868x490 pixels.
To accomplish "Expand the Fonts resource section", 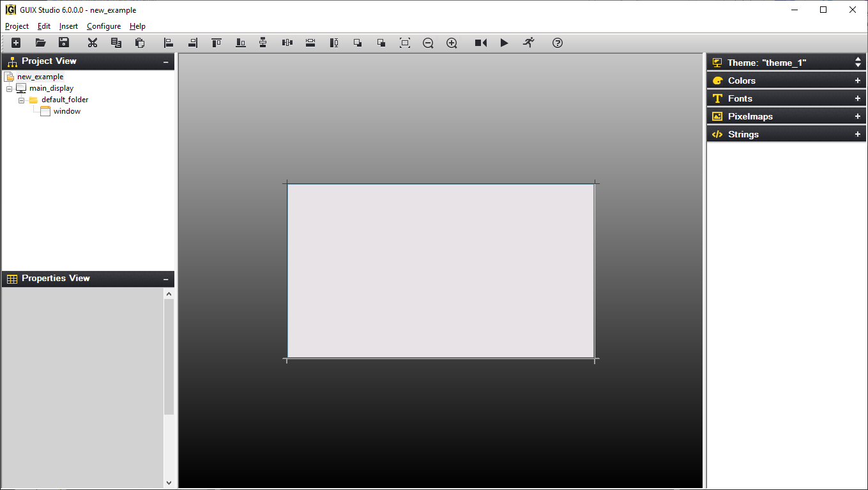I will (857, 98).
